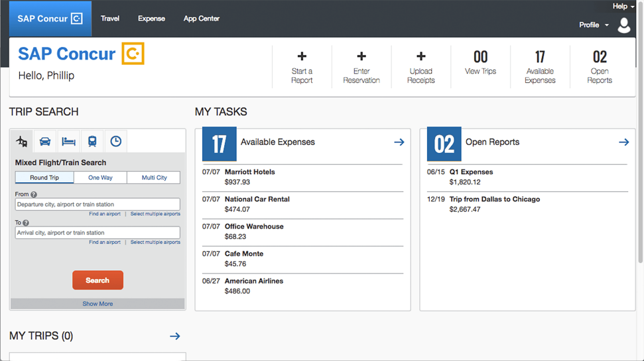Click Find an airport under To field
Viewport: 644px width, 361px height.
coord(105,242)
